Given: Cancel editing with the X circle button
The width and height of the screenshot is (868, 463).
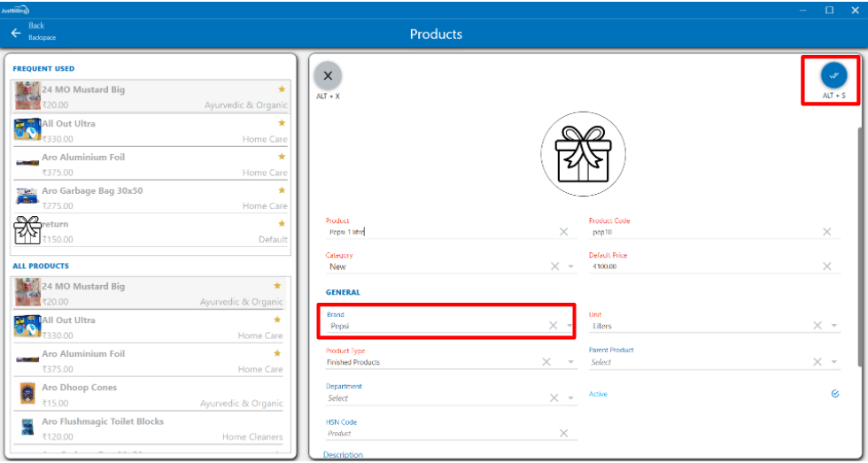Looking at the screenshot, I should click(328, 76).
